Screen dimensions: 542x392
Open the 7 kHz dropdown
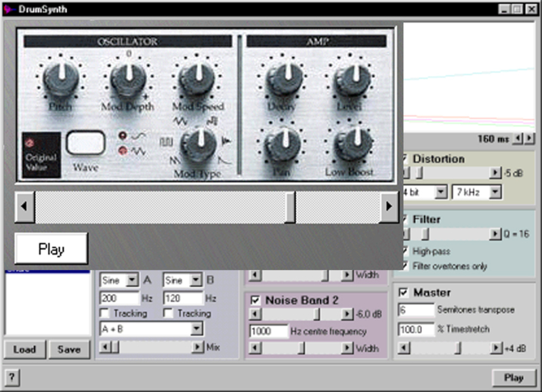tap(495, 192)
